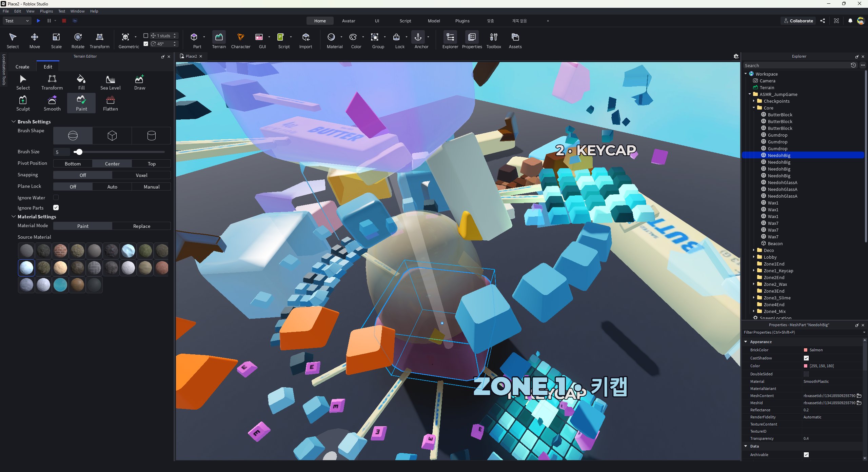Open the Toolbox
The image size is (868, 472).
[494, 40]
